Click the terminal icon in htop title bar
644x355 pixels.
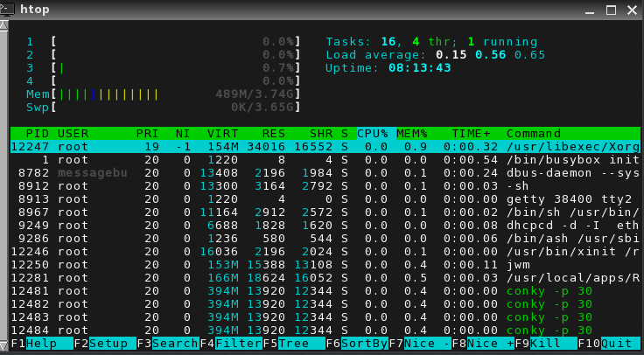(x=8, y=9)
